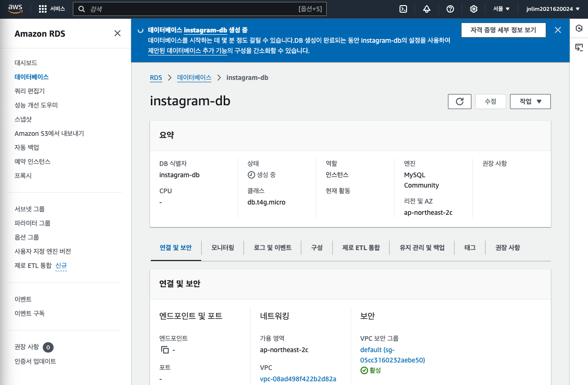Copy the endpoint value icon
This screenshot has height=385, width=588.
165,350
